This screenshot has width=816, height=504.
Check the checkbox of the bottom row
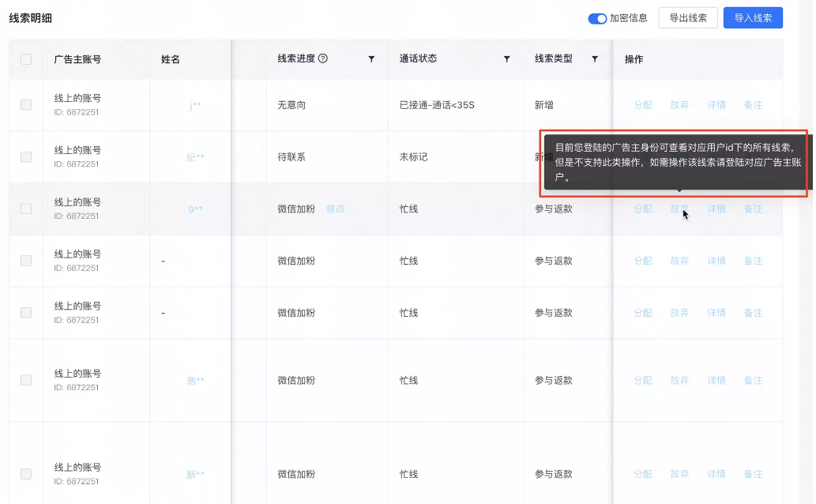[x=24, y=474]
